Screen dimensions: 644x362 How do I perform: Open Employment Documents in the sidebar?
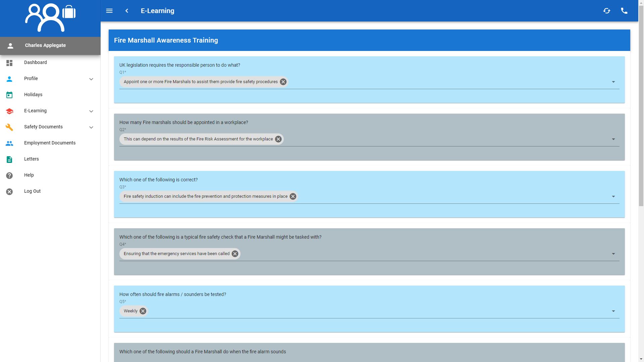50,143
